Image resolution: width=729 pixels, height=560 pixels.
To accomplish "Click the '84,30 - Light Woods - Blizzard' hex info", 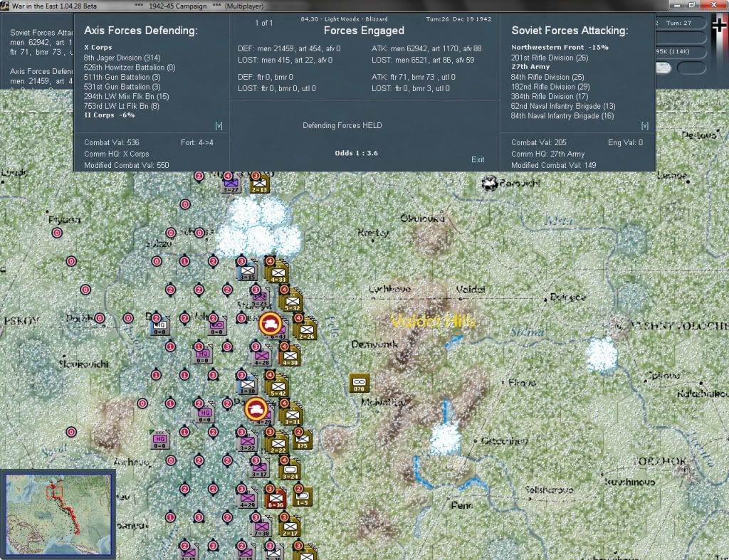I will (x=344, y=19).
